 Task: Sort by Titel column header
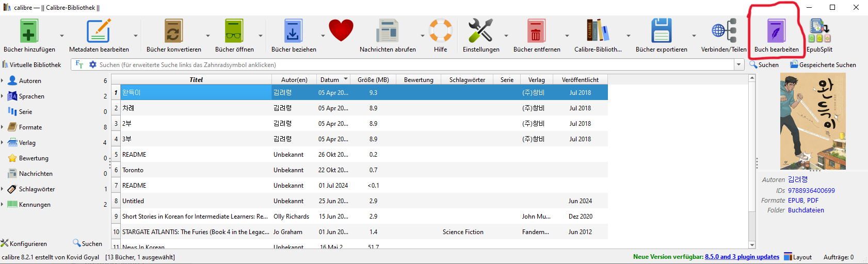[196, 79]
